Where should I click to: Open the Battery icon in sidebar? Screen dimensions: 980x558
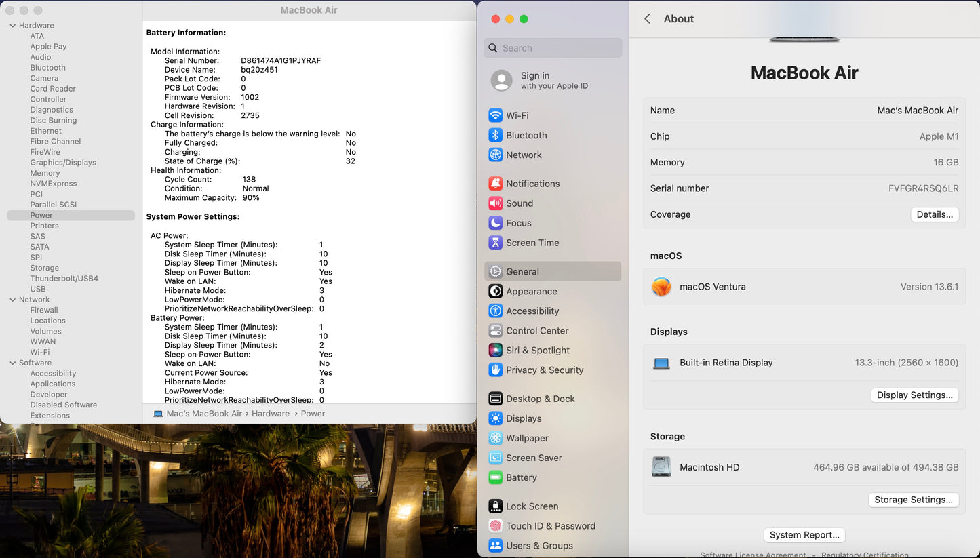496,477
